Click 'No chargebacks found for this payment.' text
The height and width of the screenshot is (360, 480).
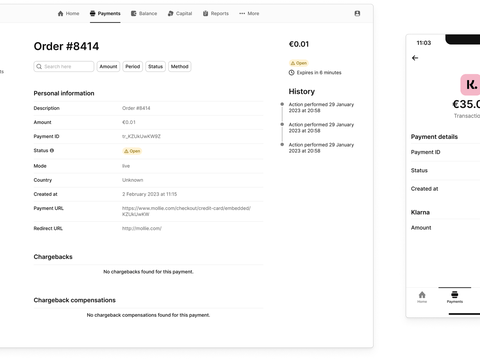148,272
